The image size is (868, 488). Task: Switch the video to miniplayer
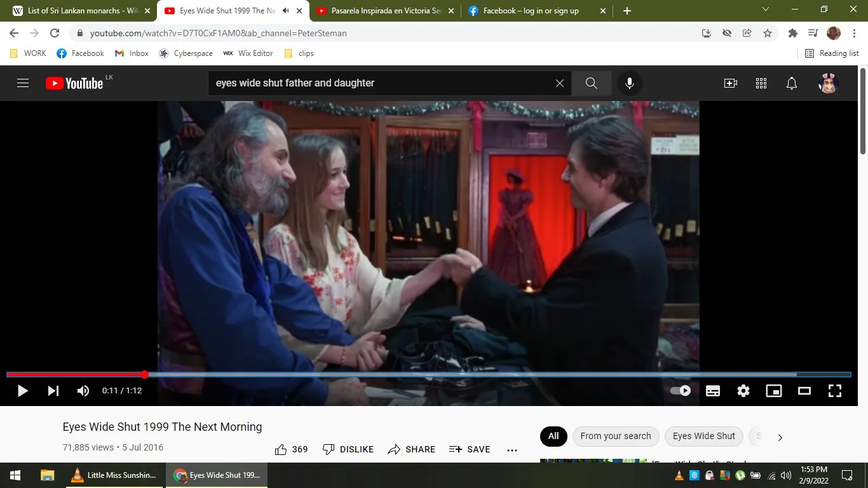774,391
